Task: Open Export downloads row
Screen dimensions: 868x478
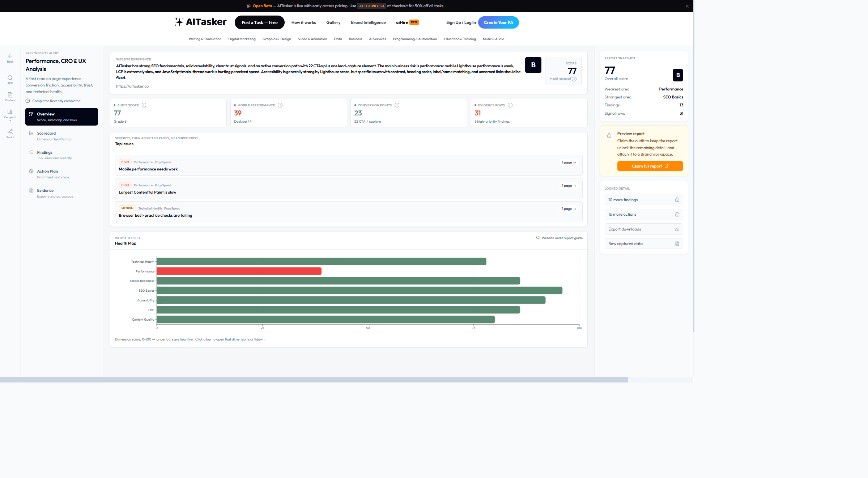Action: coord(644,229)
